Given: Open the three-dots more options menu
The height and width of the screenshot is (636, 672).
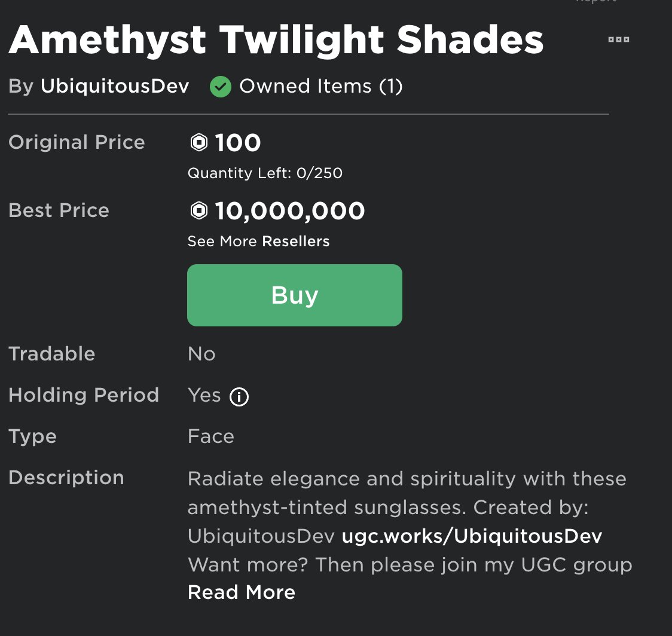Looking at the screenshot, I should point(618,39).
